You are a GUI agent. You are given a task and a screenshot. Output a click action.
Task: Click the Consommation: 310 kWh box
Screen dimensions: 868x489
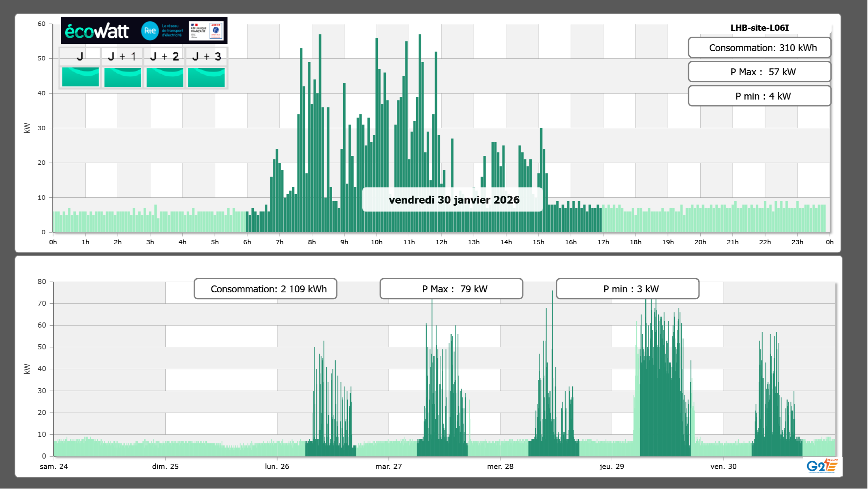click(759, 48)
